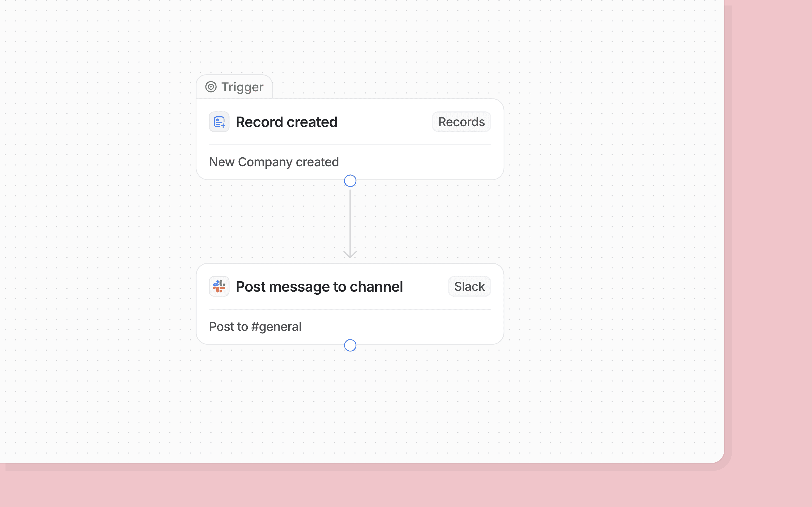Screen dimensions: 812x507
Task: Click the Post to #general description
Action: (255, 326)
